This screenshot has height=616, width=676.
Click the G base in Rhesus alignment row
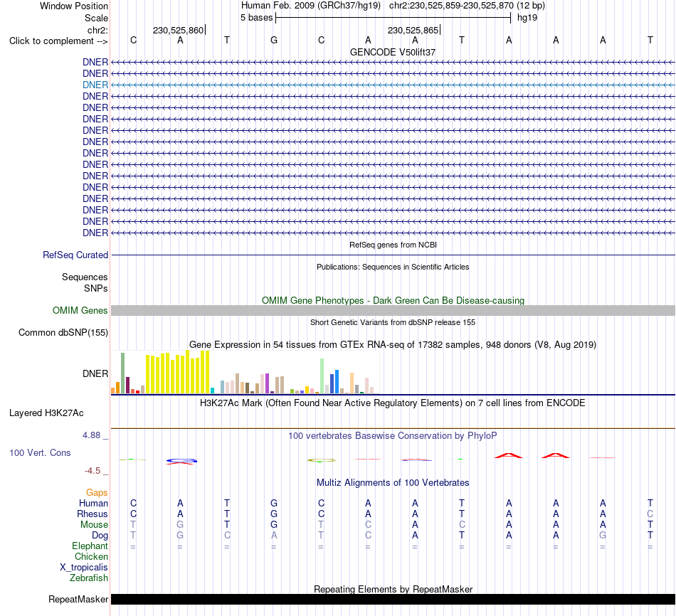(x=274, y=514)
